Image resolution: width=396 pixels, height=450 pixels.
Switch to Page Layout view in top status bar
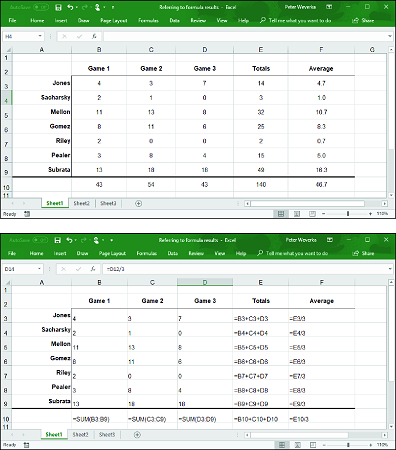point(297,214)
